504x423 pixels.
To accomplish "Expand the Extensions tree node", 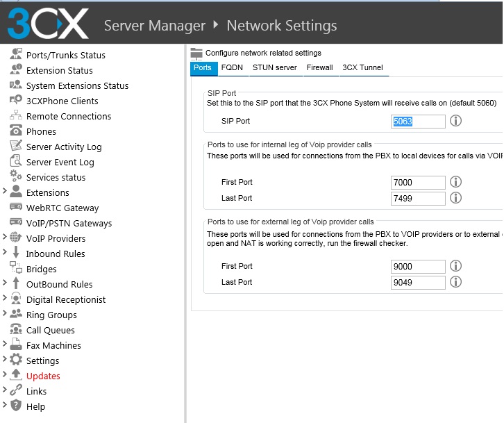I will point(4,191).
